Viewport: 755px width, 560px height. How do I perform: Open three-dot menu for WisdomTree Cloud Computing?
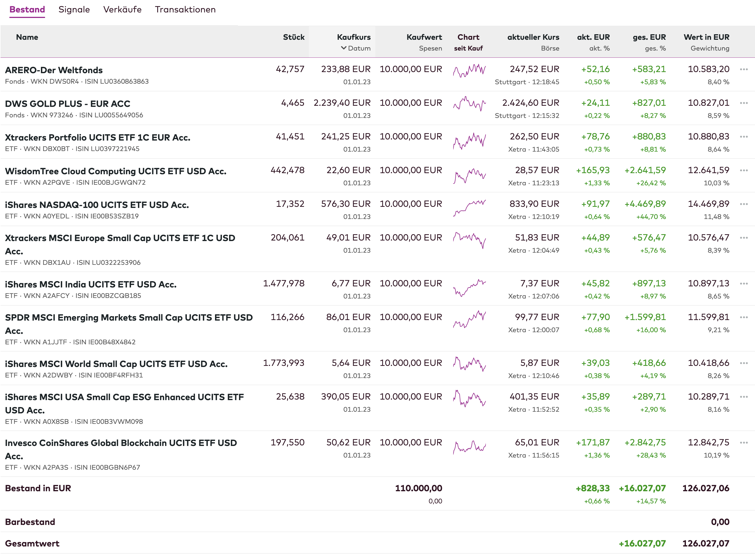[x=743, y=170]
